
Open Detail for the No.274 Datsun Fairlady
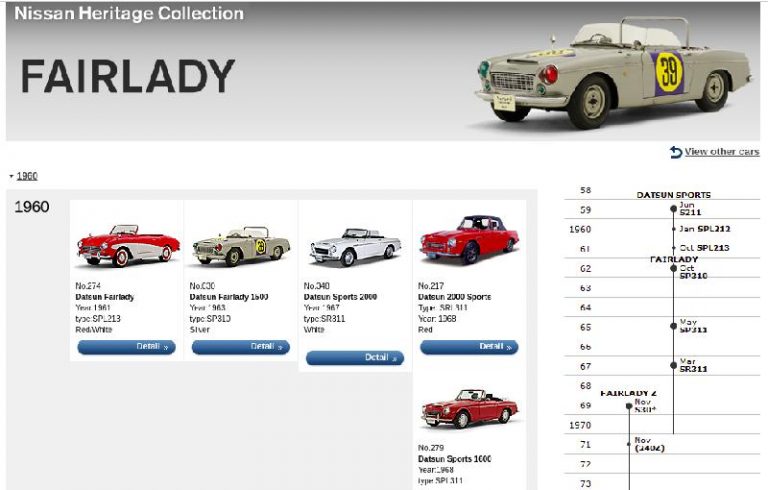click(126, 347)
